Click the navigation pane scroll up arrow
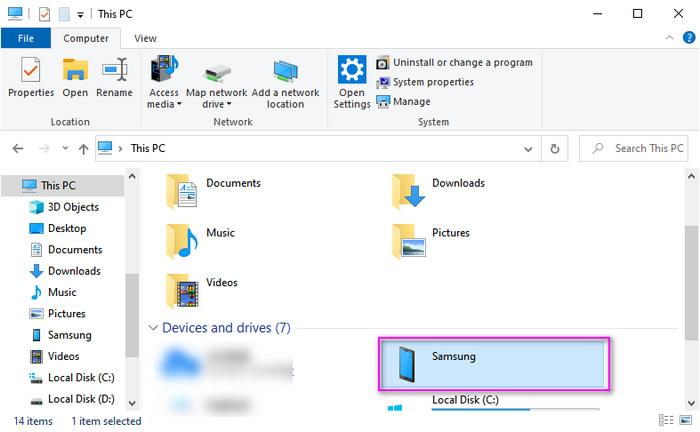Image resolution: width=700 pixels, height=432 pixels. pos(132,176)
